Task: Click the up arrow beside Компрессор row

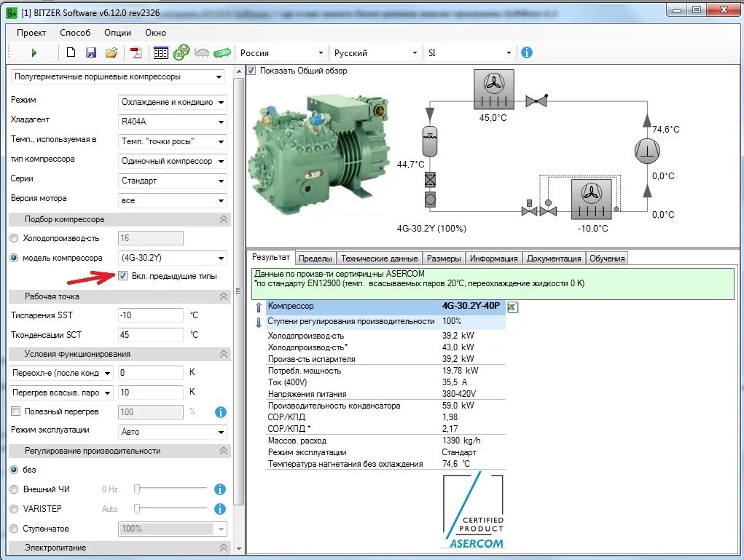Action: click(258, 307)
